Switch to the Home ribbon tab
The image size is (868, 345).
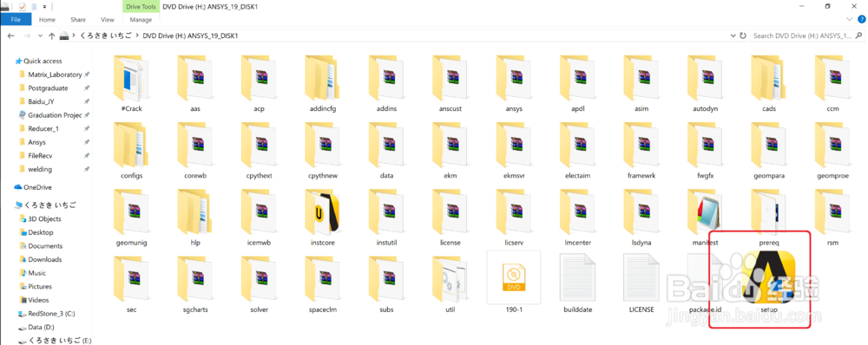(47, 19)
